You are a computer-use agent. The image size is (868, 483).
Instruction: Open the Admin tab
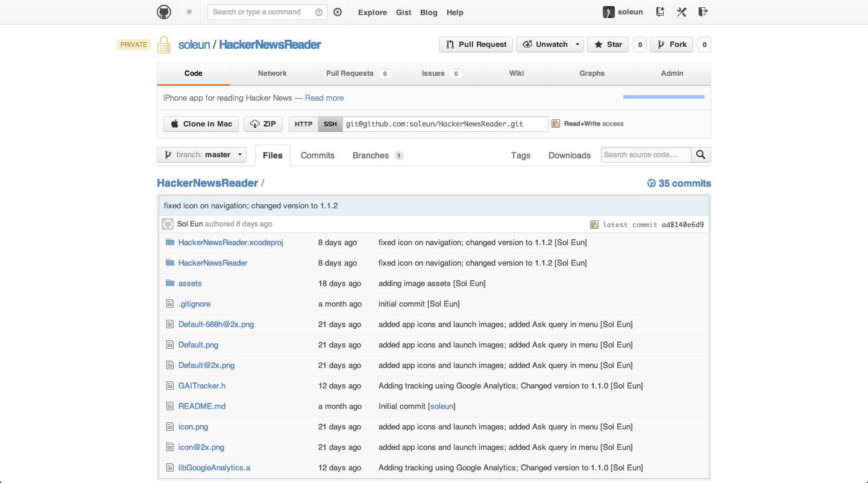click(672, 73)
